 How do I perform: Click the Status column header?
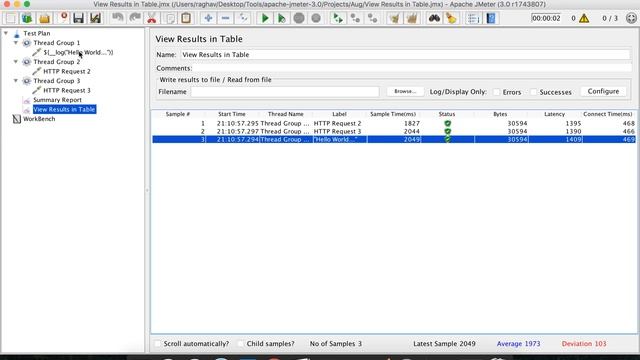coord(447,114)
